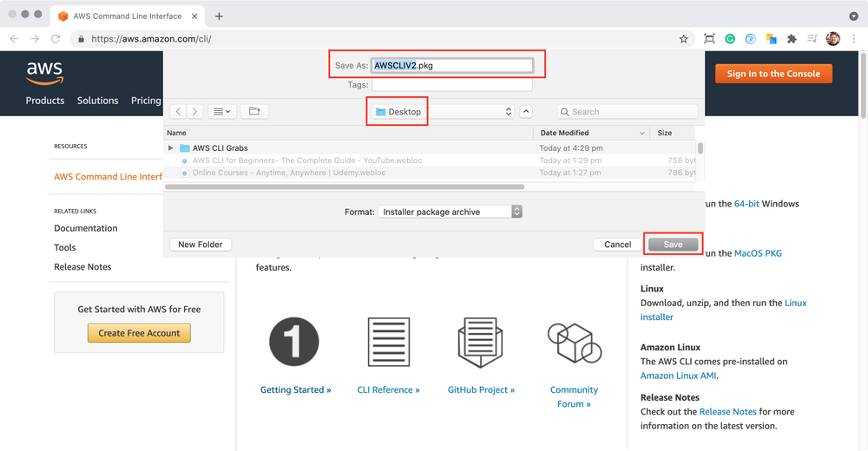Open the Getting Started » link
The height and width of the screenshot is (451, 868).
296,389
